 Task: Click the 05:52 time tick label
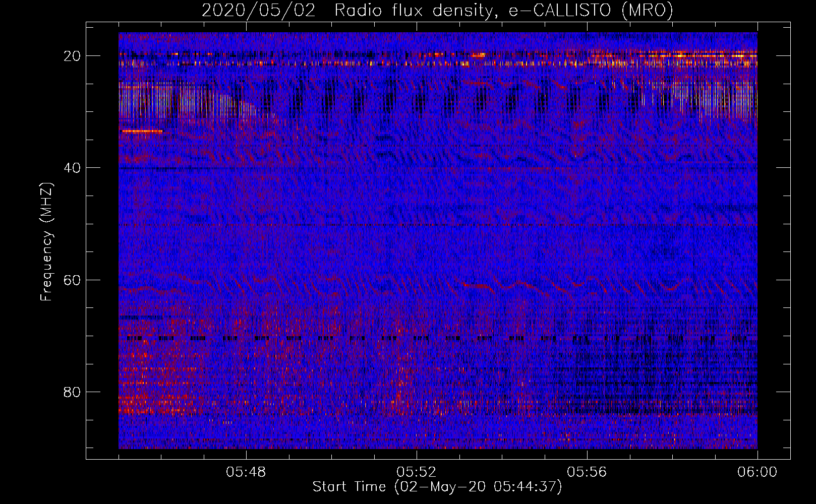(x=417, y=472)
